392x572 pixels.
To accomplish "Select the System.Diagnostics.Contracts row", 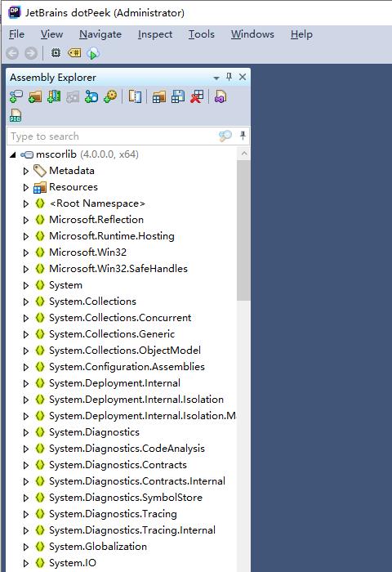I will point(118,465).
